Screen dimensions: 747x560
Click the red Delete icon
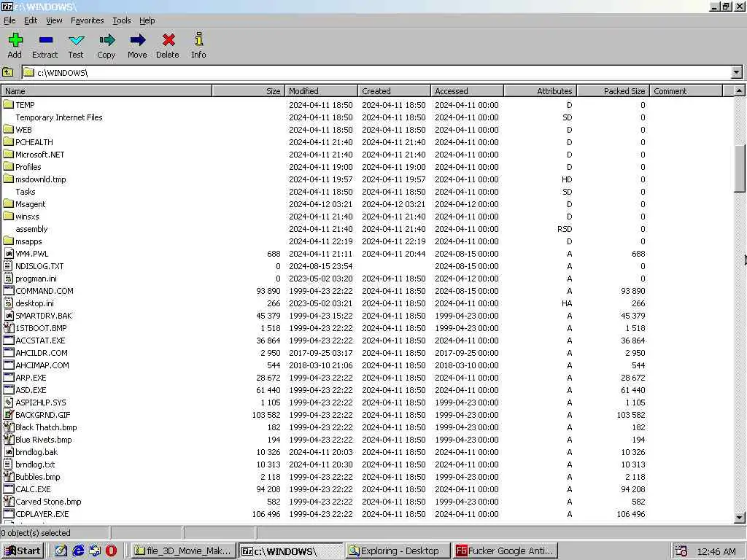[x=169, y=40]
